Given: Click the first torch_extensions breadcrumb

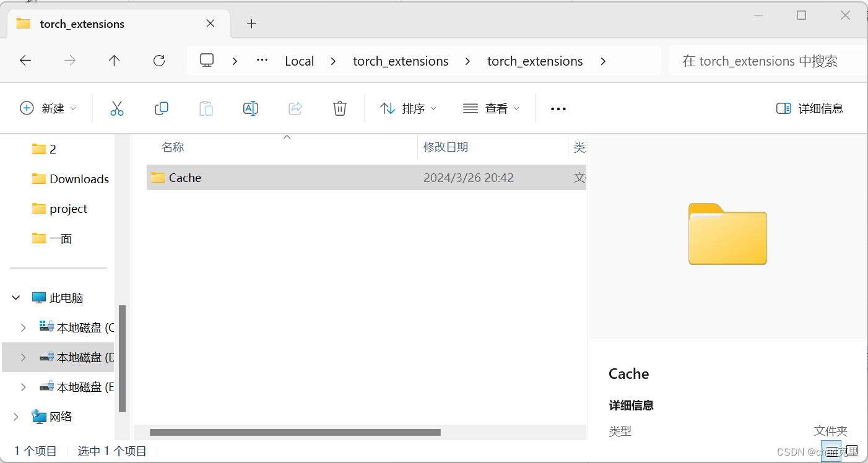Looking at the screenshot, I should click(x=401, y=61).
